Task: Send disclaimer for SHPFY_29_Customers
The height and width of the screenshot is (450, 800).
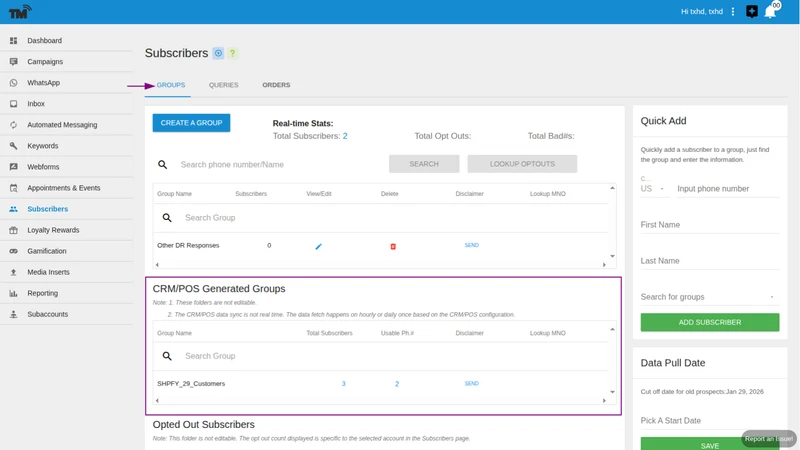Action: (x=471, y=384)
